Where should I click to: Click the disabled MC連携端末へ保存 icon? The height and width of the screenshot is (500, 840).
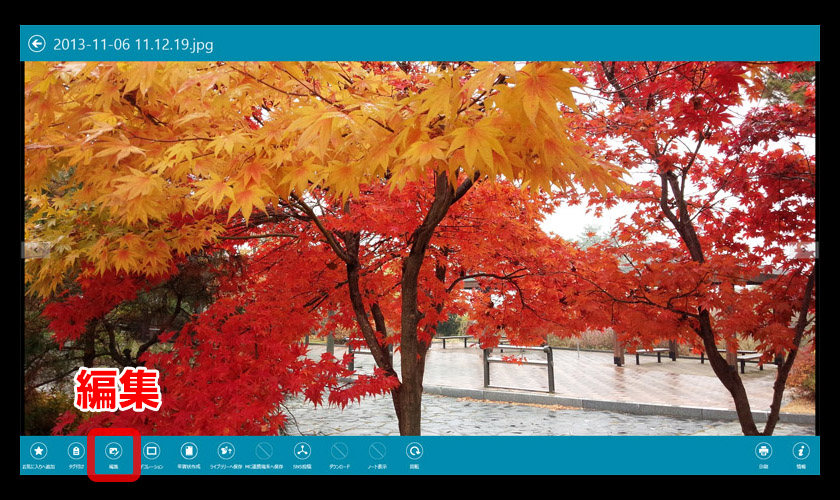(264, 452)
